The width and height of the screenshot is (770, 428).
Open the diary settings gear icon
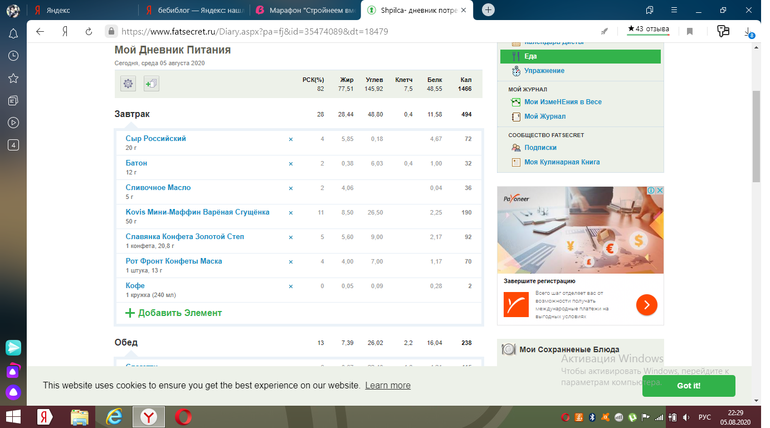(x=128, y=83)
